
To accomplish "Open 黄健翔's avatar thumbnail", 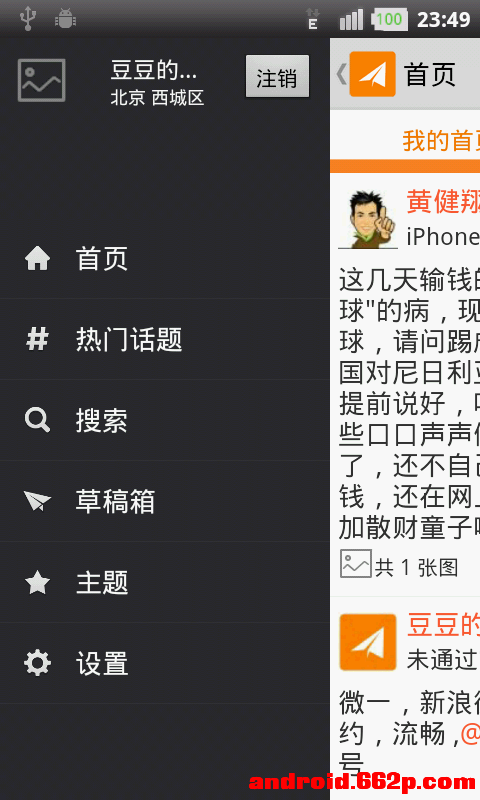I will pyautogui.click(x=368, y=219).
